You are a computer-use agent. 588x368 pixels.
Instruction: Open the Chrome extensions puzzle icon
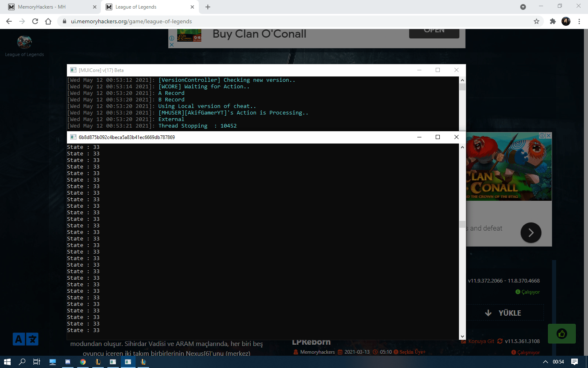[x=553, y=21]
